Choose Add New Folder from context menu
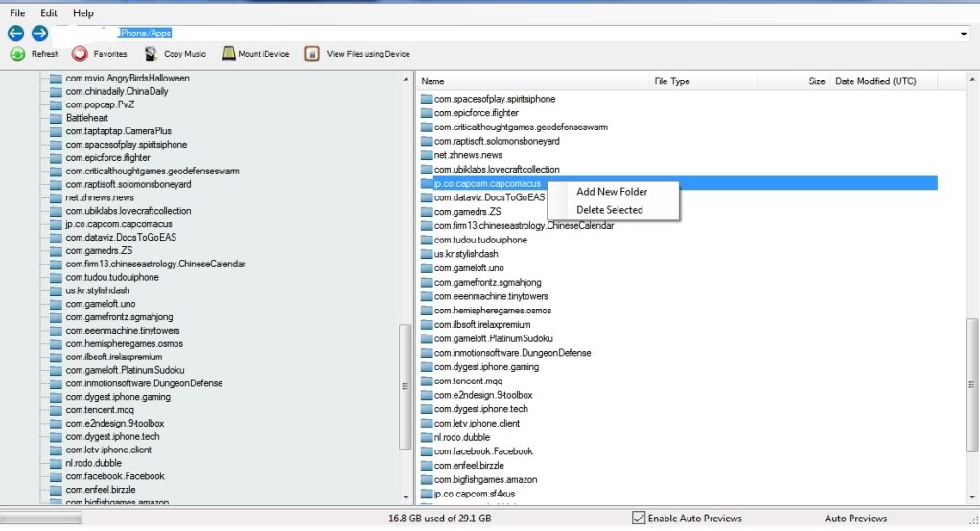 [612, 192]
